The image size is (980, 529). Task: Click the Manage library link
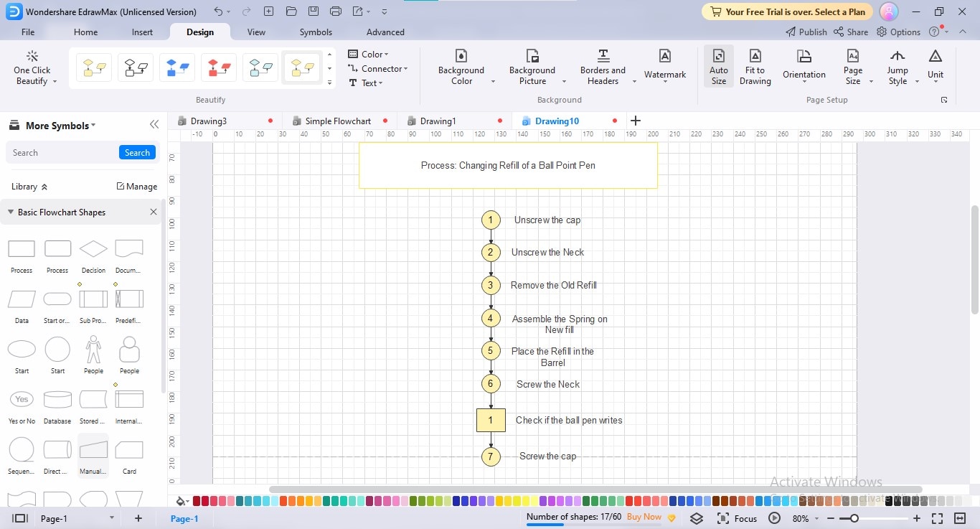pos(136,186)
